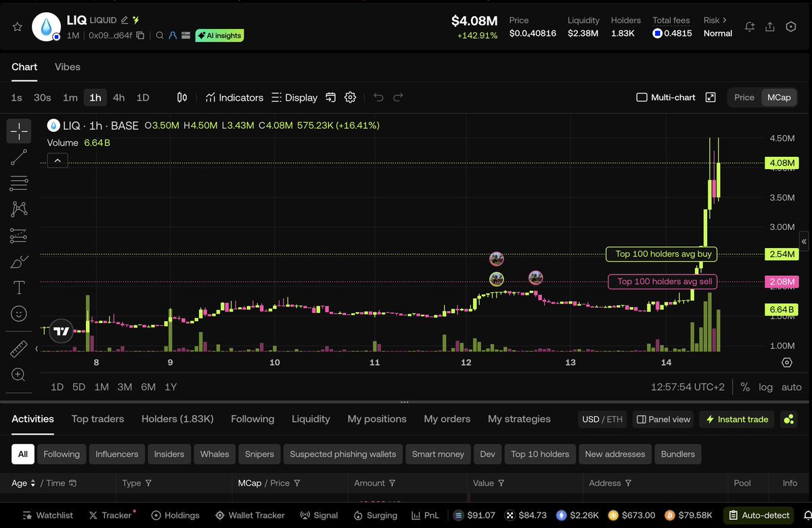Select the Text annotation tool

click(19, 288)
